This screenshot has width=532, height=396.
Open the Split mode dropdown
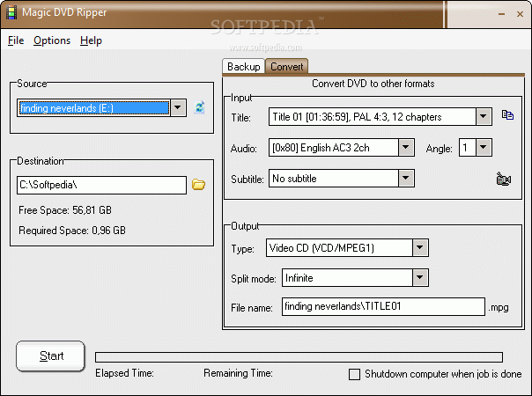click(x=420, y=278)
